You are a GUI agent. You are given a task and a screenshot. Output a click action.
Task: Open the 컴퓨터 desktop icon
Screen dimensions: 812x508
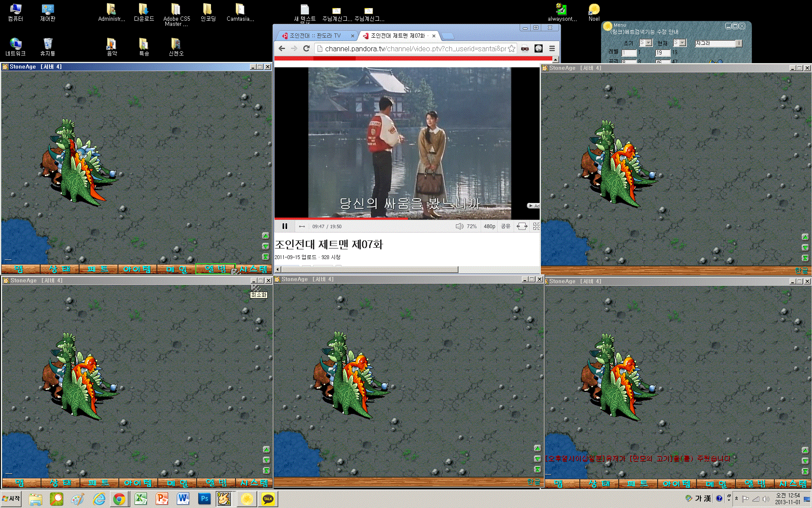[x=15, y=13]
